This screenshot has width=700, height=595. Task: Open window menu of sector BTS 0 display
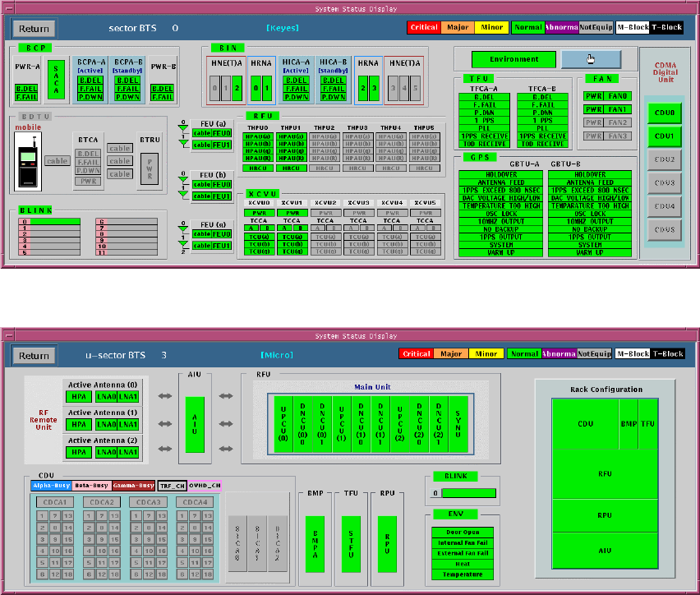pos(8,8)
